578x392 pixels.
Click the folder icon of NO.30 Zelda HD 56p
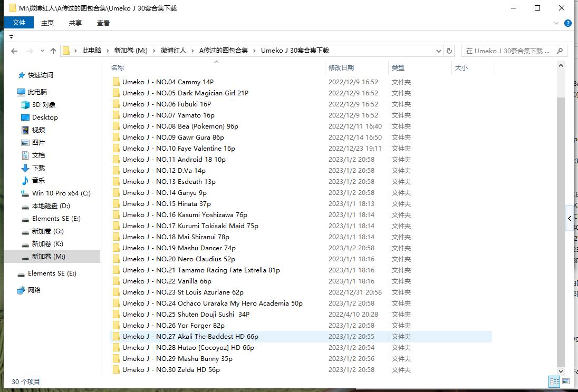pos(116,369)
